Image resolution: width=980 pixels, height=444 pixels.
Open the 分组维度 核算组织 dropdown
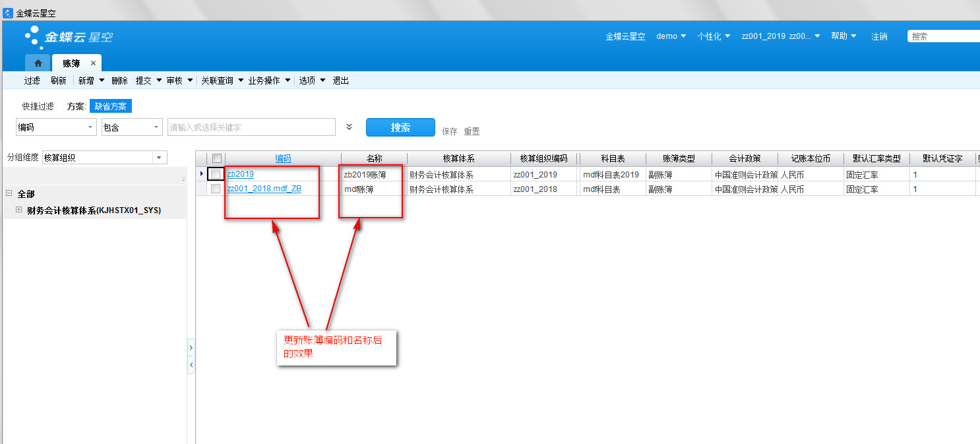(159, 158)
